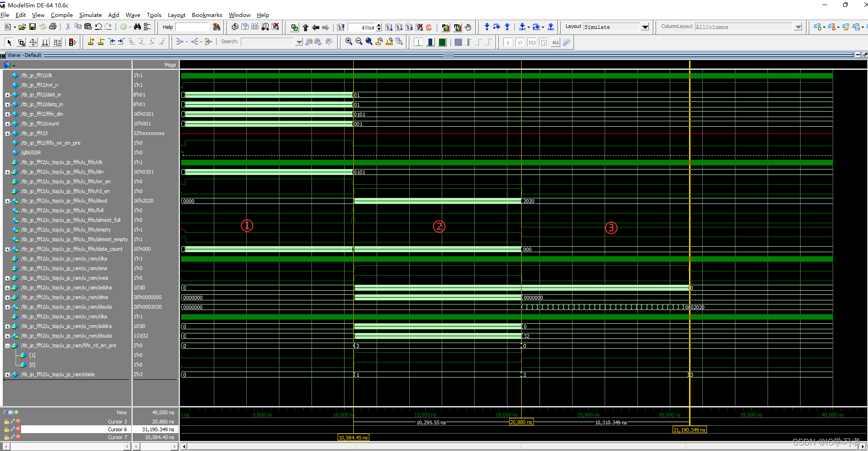This screenshot has height=451, width=868.
Task: Zoom in on the waveform
Action: click(349, 42)
